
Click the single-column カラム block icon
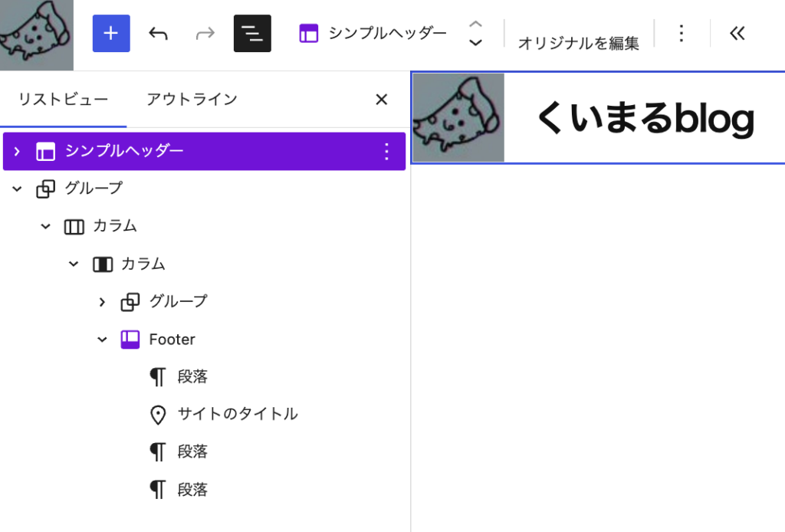103,264
